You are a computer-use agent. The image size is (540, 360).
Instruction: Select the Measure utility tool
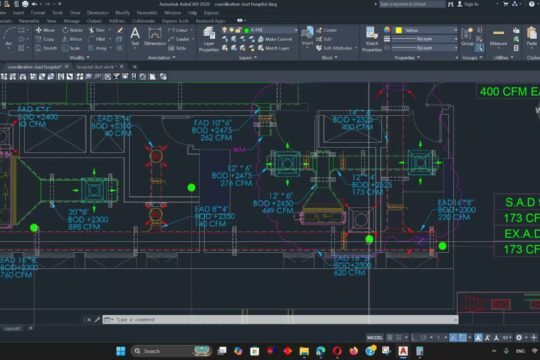(x=498, y=37)
